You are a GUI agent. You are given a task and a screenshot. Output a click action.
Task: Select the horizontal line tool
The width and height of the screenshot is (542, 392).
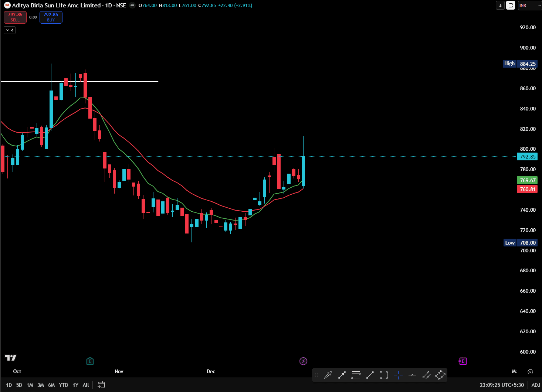tap(412, 375)
